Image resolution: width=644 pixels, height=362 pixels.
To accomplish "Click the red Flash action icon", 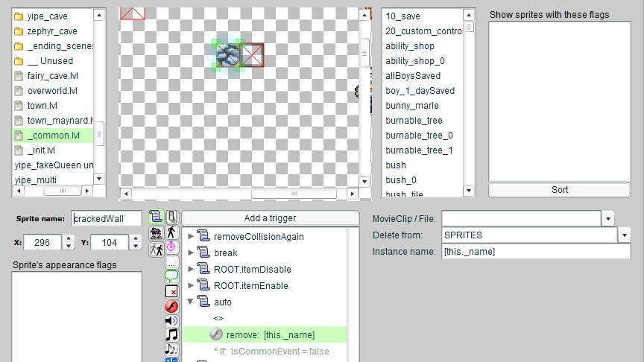I will click(171, 306).
